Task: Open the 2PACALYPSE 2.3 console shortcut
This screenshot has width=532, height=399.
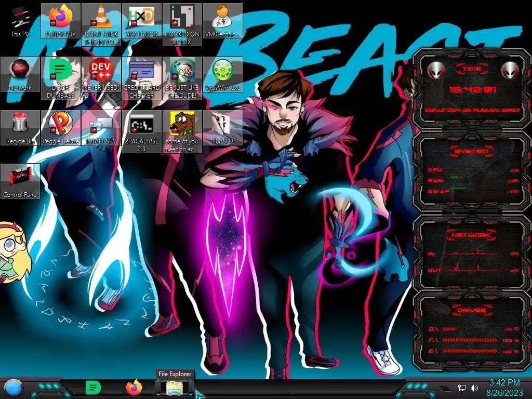Action: tap(142, 131)
